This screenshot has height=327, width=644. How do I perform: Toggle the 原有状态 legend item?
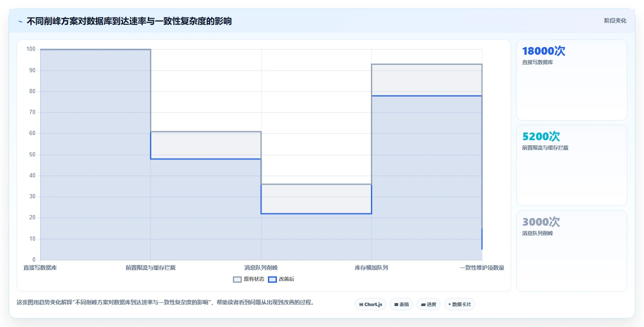tap(249, 280)
